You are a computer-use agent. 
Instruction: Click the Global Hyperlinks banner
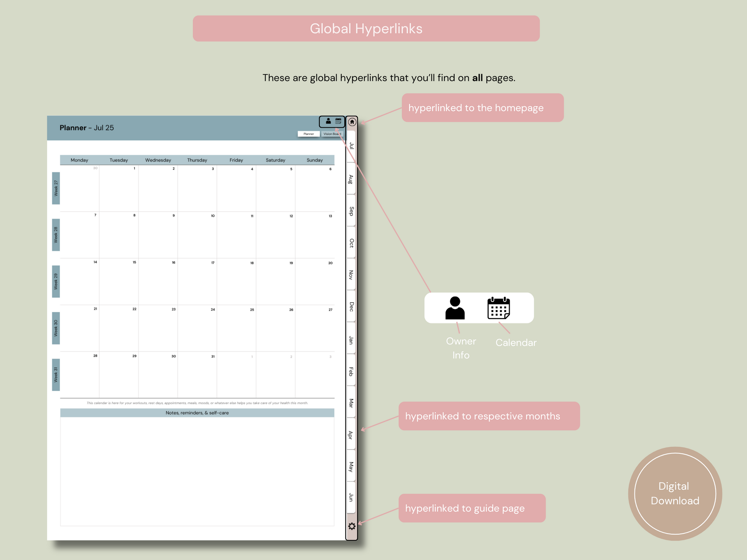366,28
